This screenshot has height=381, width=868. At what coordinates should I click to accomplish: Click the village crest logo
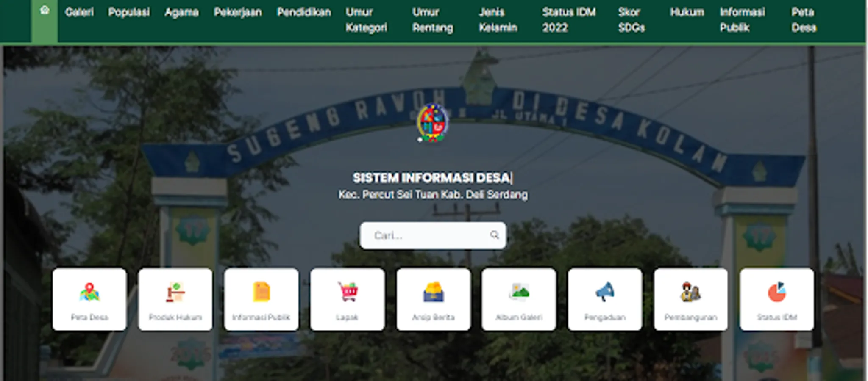(432, 123)
